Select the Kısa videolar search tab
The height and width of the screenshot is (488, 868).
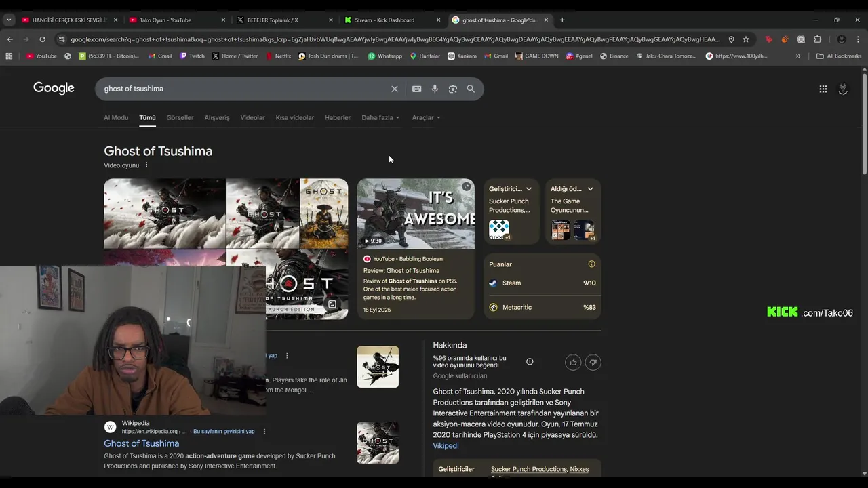tap(294, 117)
